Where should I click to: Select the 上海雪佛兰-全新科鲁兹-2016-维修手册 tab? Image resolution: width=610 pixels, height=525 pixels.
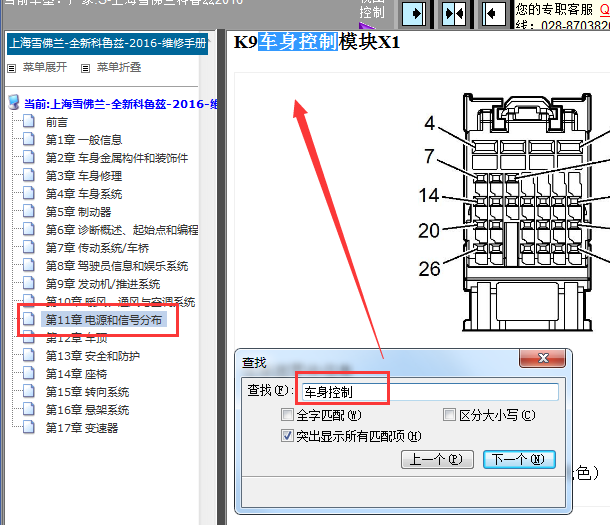108,43
